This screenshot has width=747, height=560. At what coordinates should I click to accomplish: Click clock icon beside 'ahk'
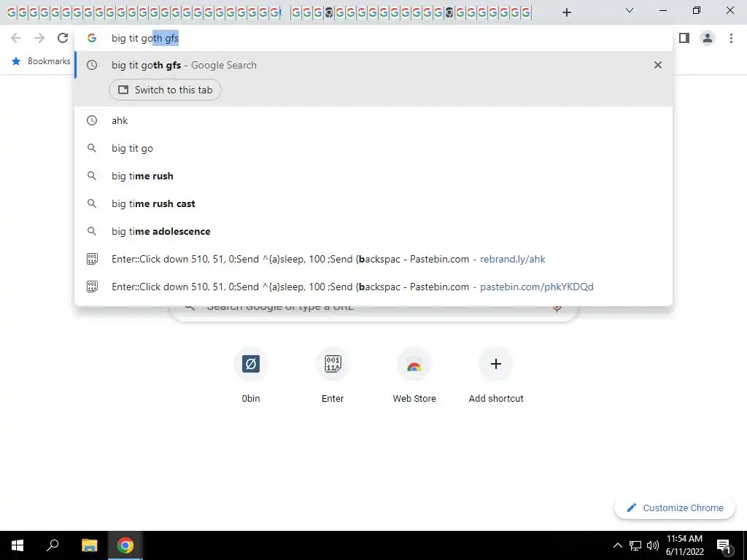[92, 120]
